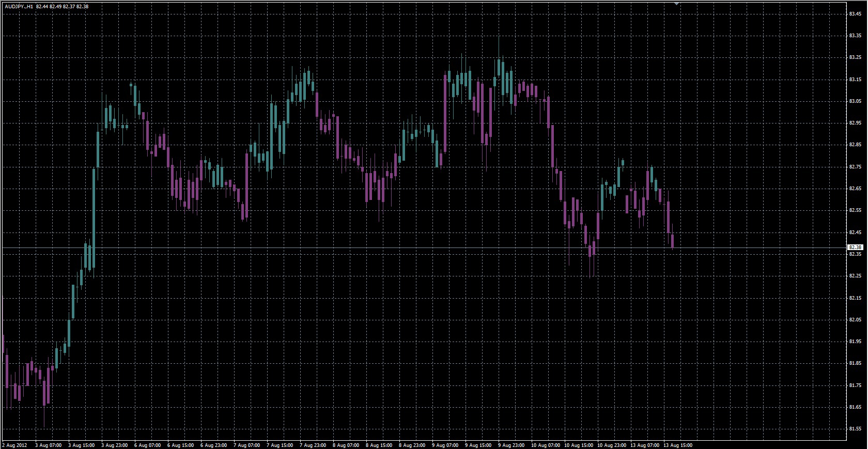Screen dimensions: 868x449
Task: Click the 3 Aug 15:00 time label
Action: pos(81,445)
